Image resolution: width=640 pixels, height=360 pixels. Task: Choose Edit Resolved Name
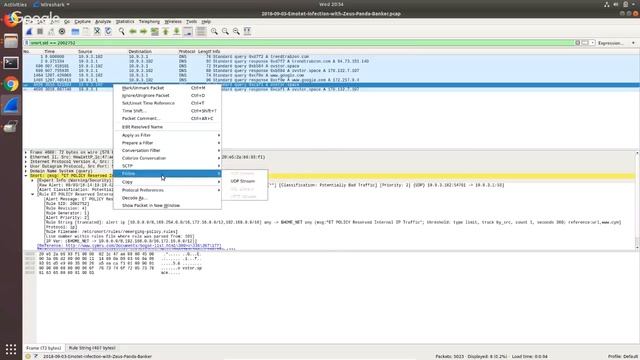pyautogui.click(x=167, y=127)
